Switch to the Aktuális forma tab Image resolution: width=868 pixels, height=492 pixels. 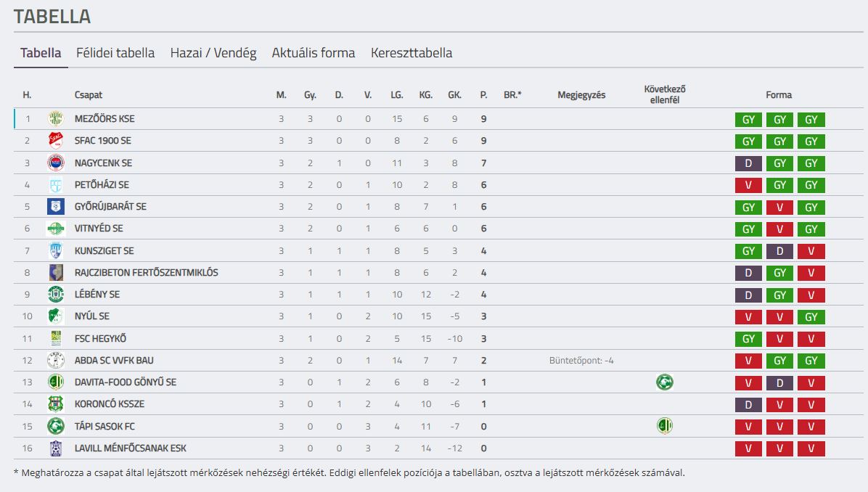314,52
